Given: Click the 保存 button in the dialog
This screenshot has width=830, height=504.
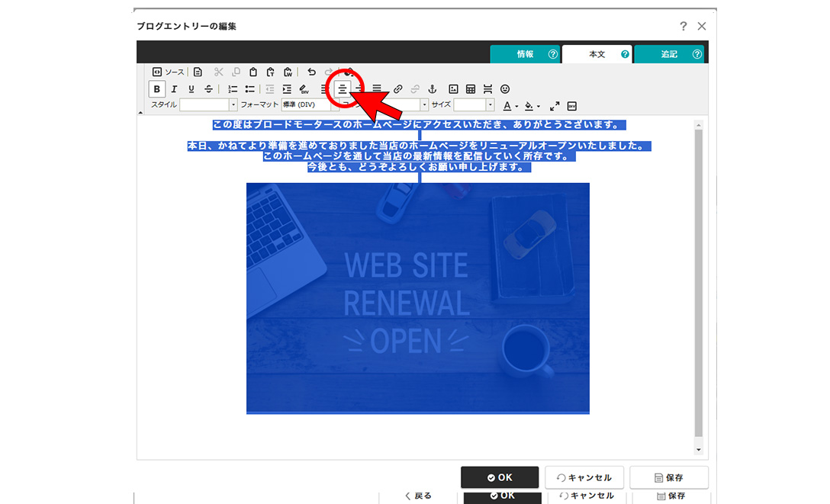Looking at the screenshot, I should 668,477.
